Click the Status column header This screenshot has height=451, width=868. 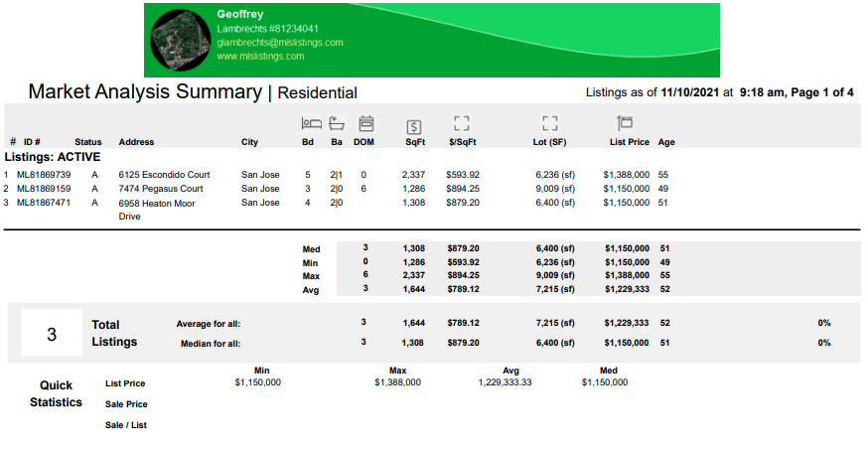point(88,142)
